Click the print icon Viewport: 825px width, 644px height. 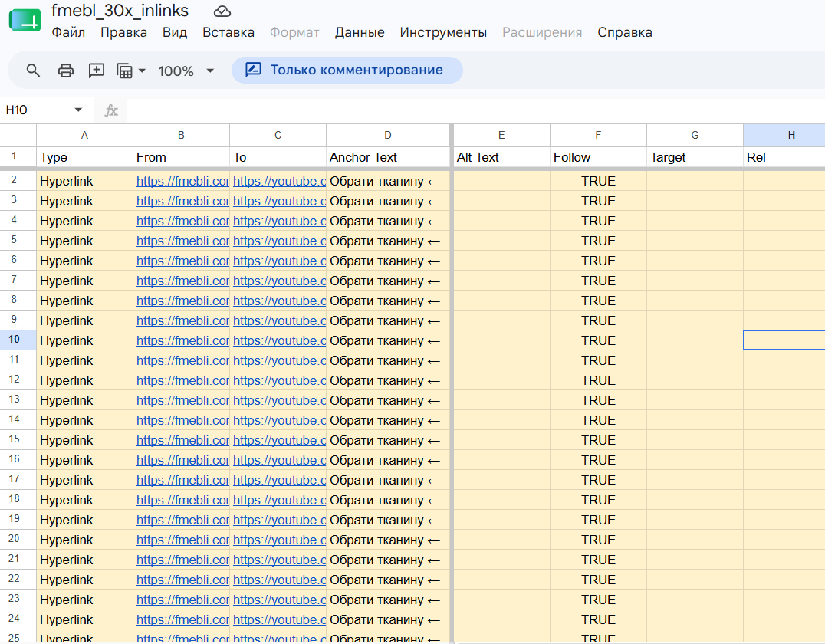click(66, 71)
